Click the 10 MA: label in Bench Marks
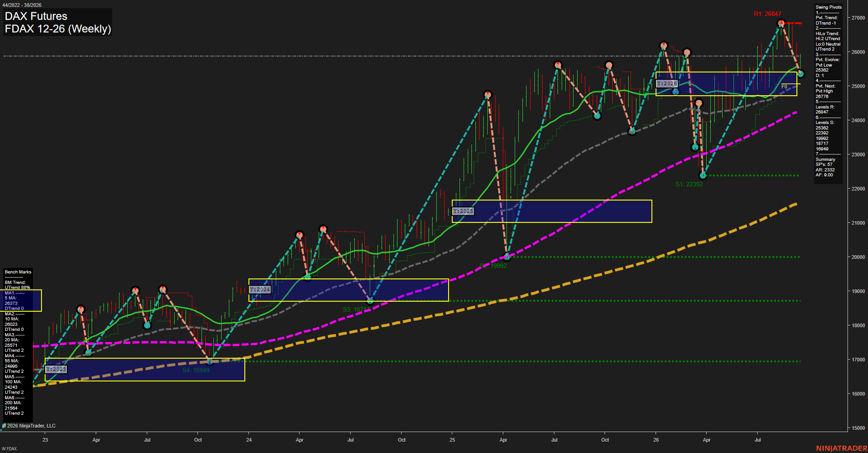 click(12, 319)
